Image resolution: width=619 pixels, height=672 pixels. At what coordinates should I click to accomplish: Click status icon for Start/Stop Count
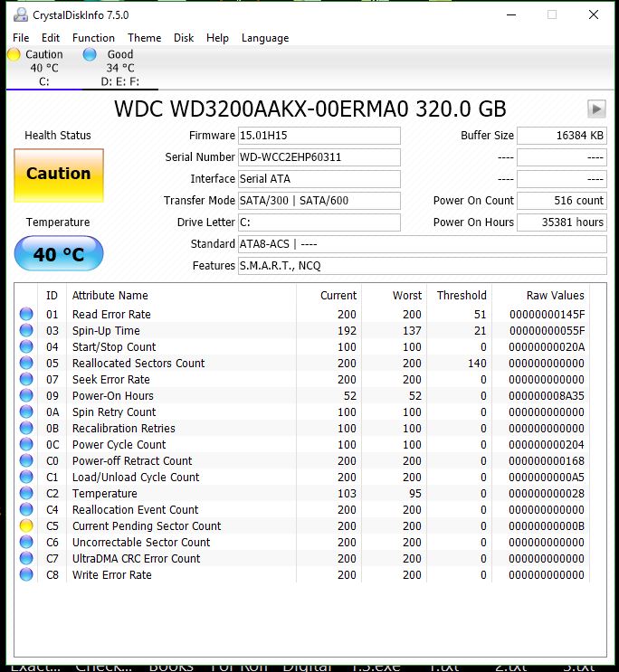tap(26, 346)
